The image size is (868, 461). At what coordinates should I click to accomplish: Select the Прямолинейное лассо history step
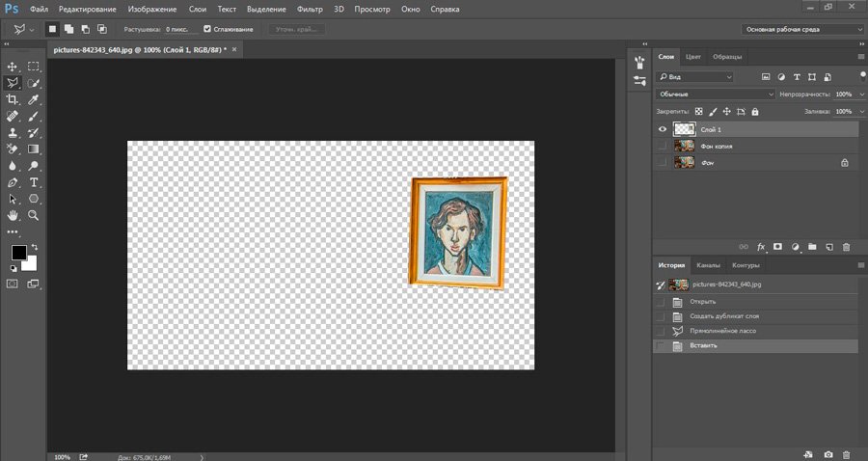[x=722, y=331]
